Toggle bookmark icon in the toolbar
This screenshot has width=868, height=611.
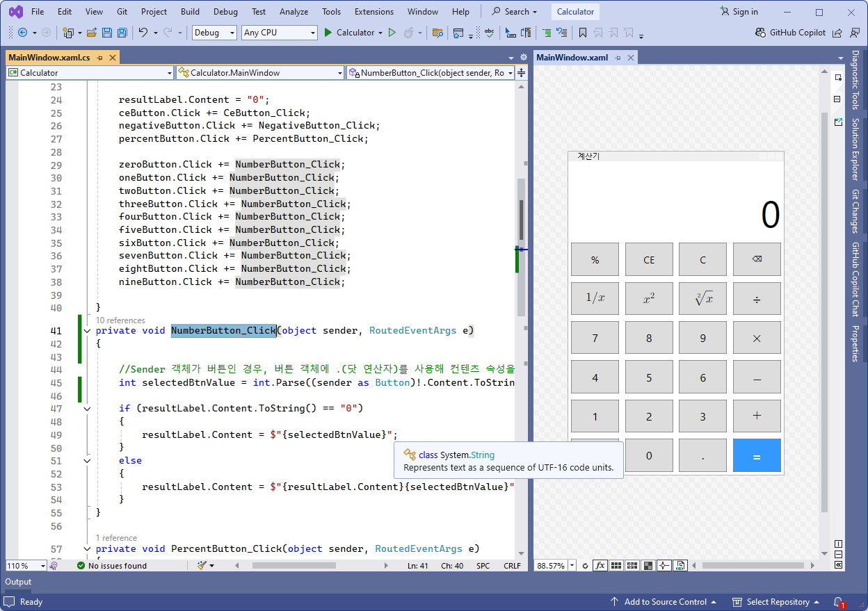coord(583,33)
